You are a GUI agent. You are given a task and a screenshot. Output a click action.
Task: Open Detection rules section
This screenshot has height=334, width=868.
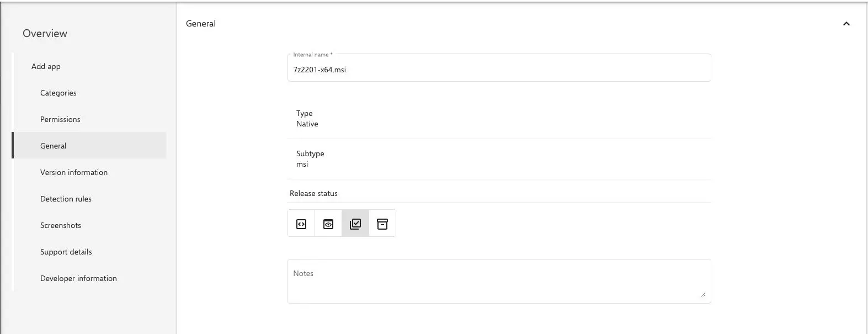[66, 199]
